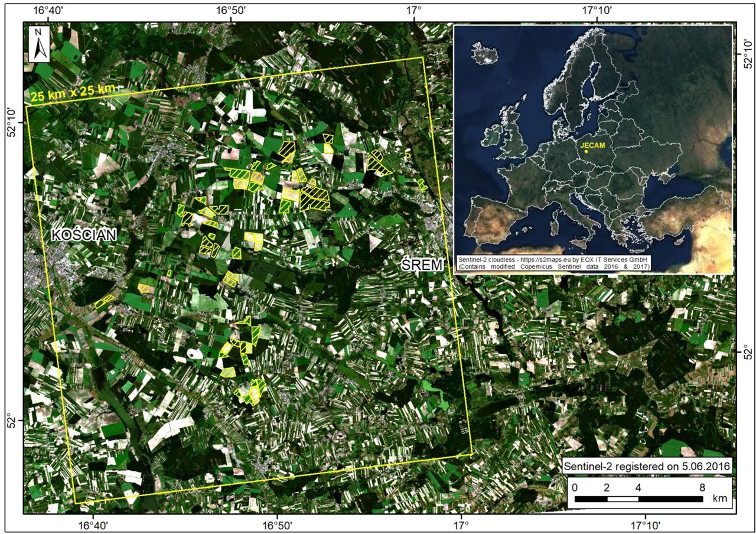Viewport: 756px width, 534px height.
Task: Click the ŚREM town label
Action: coord(422,265)
